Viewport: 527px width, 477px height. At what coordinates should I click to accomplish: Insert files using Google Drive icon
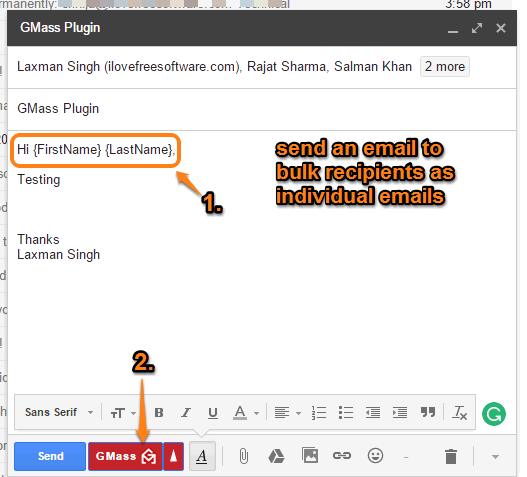tap(276, 456)
